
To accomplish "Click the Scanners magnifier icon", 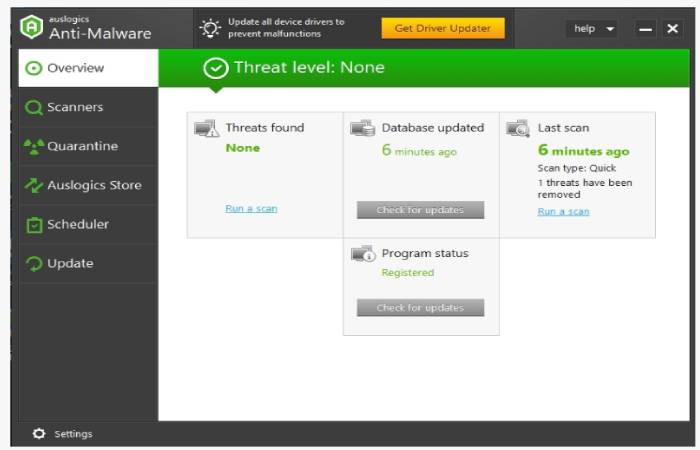I will click(33, 107).
